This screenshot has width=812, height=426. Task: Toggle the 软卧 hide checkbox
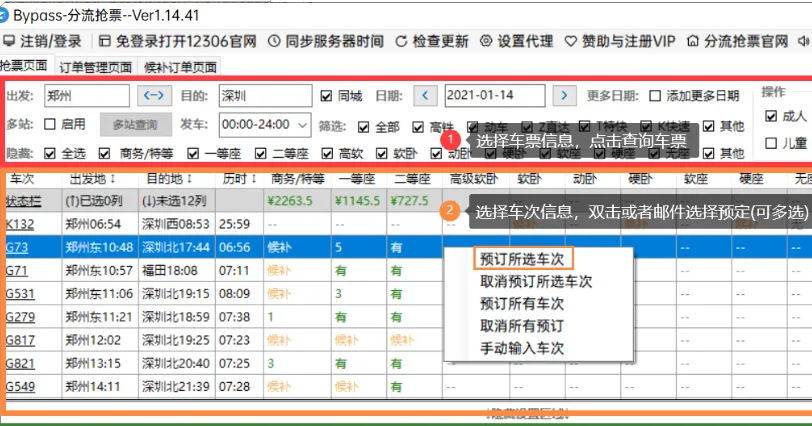(x=382, y=153)
